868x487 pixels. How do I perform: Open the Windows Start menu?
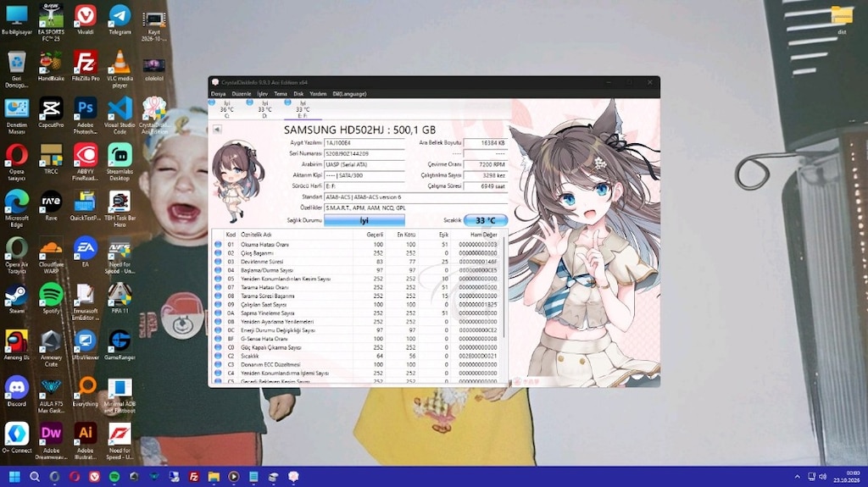[15, 477]
